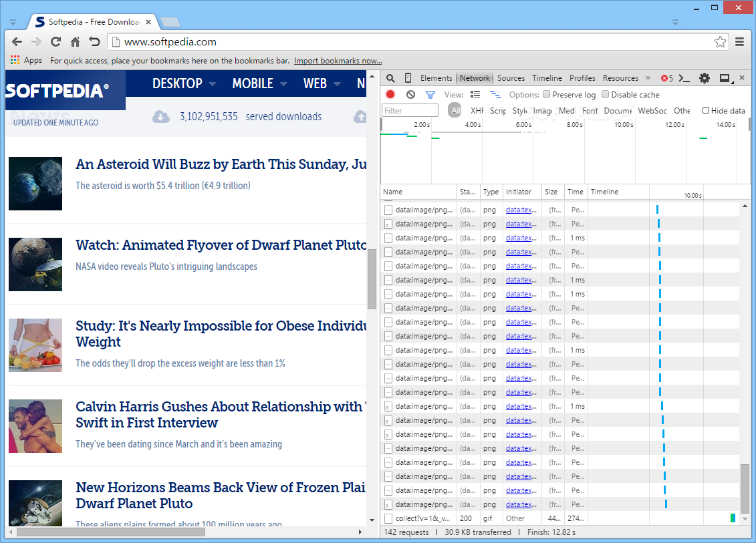The width and height of the screenshot is (756, 543).
Task: Enable Disable cache checkbox
Action: click(x=605, y=94)
